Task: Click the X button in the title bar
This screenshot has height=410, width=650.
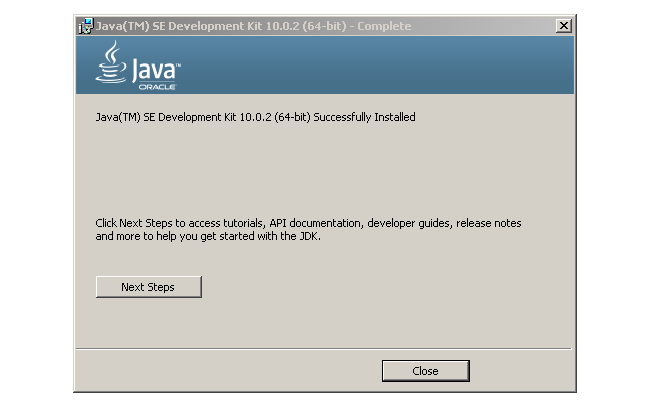Action: (x=563, y=26)
